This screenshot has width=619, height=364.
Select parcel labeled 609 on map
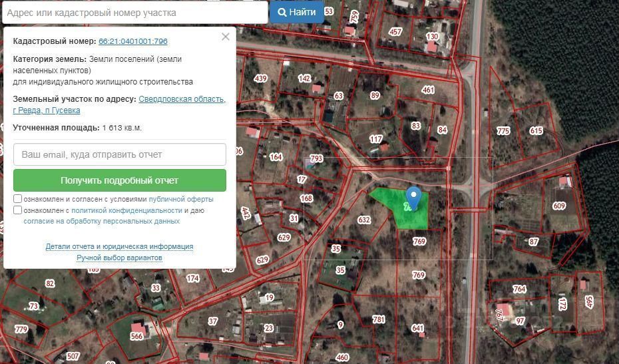[x=559, y=206]
